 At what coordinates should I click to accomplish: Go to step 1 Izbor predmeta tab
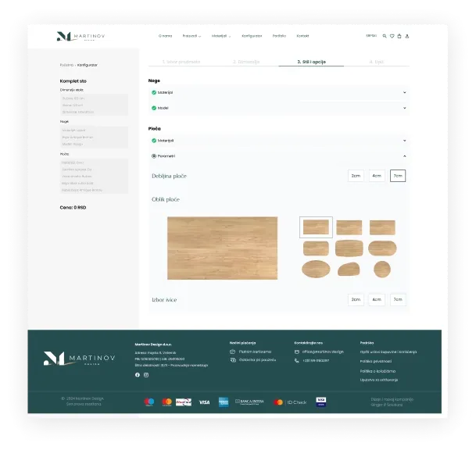(x=181, y=62)
